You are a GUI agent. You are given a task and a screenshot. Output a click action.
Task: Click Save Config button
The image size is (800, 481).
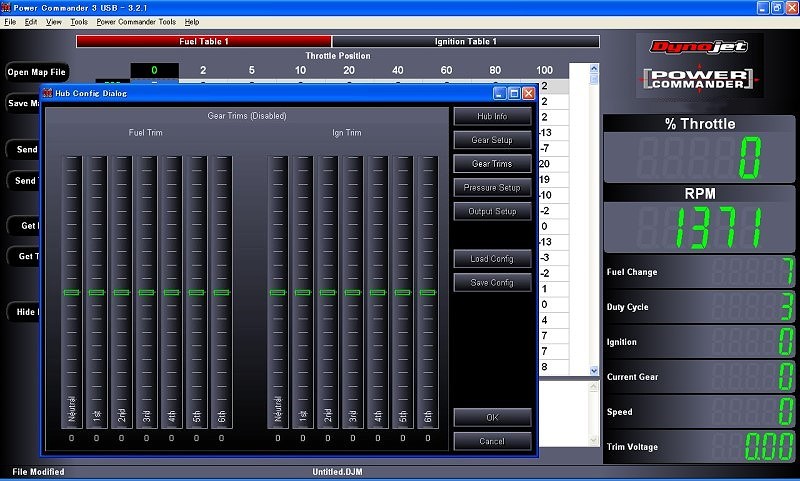(492, 283)
